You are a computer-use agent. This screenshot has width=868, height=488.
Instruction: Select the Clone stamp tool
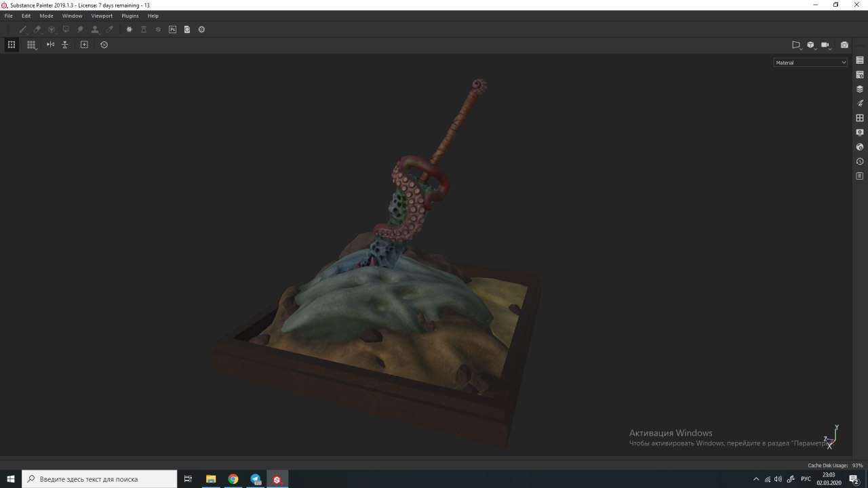(95, 29)
